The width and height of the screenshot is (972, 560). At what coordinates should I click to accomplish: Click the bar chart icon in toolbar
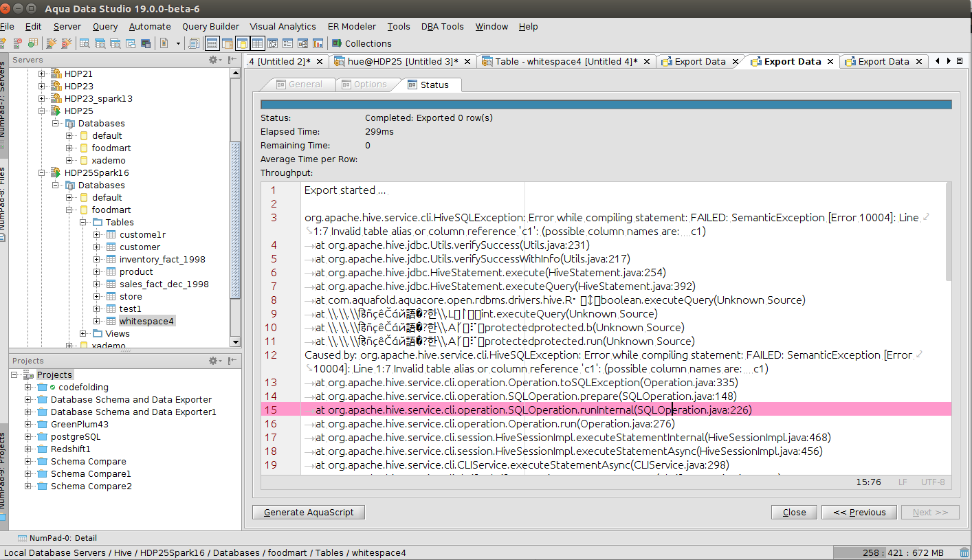coord(318,43)
